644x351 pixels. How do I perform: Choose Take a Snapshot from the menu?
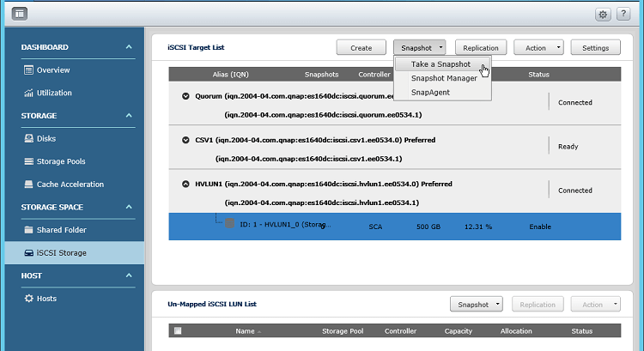coord(440,64)
